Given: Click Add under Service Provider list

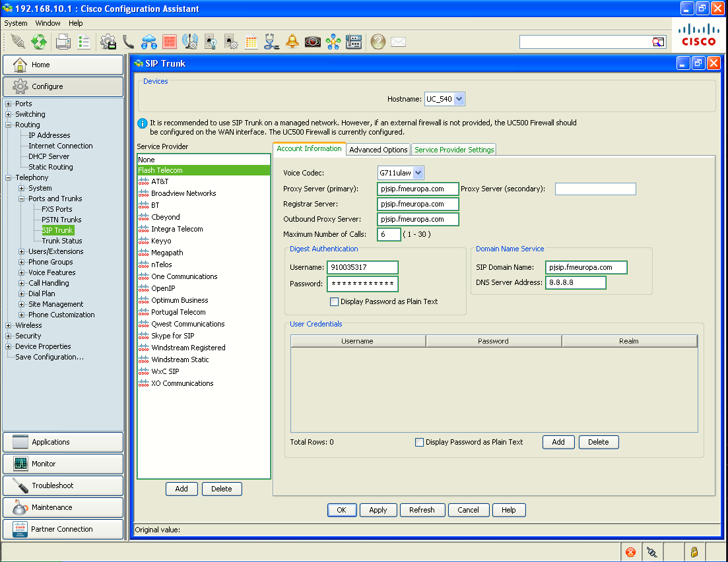Looking at the screenshot, I should pos(182,489).
